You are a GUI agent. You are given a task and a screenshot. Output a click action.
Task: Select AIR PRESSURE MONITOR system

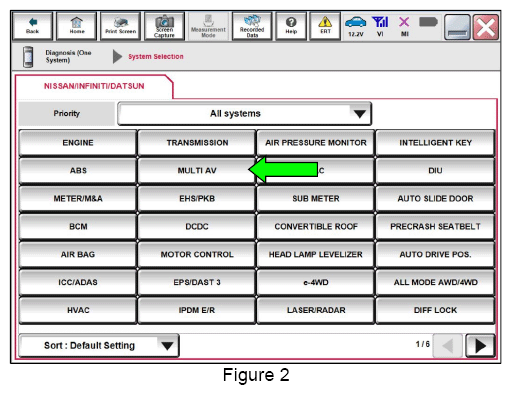click(x=316, y=143)
